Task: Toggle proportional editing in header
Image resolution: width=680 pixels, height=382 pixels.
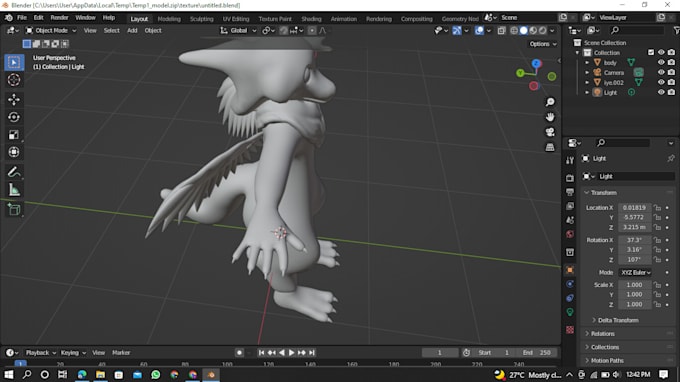Action: click(312, 30)
